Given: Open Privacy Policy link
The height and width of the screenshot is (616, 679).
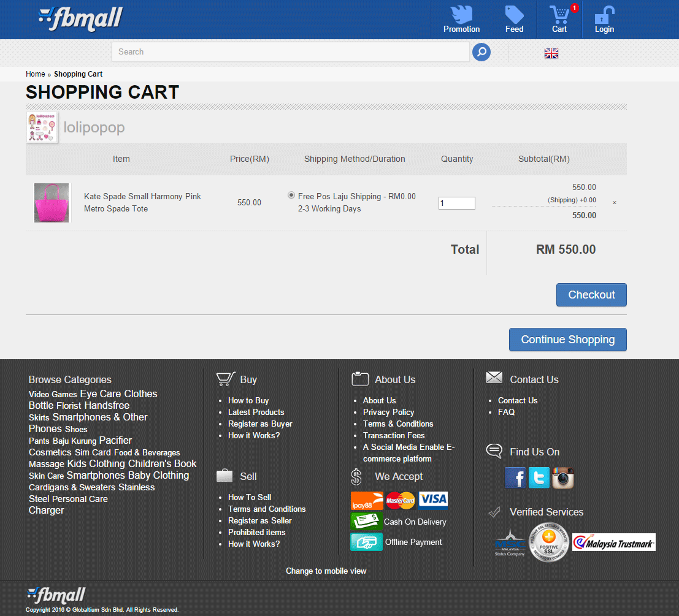Looking at the screenshot, I should (388, 413).
